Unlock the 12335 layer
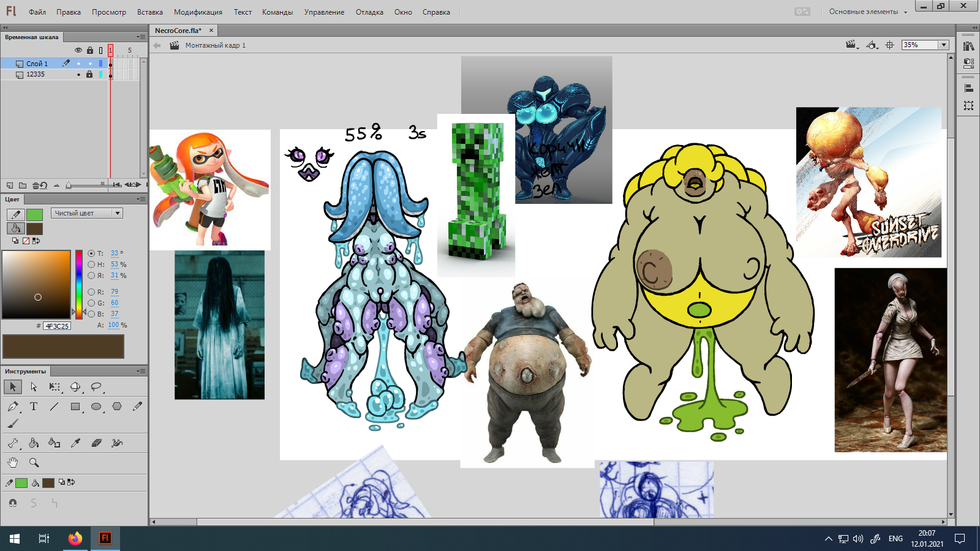 click(x=89, y=75)
